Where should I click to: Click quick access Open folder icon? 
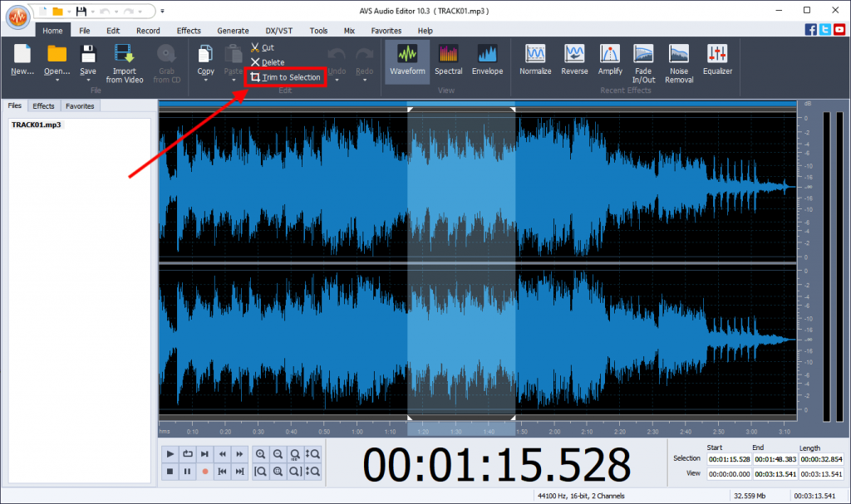pyautogui.click(x=57, y=11)
